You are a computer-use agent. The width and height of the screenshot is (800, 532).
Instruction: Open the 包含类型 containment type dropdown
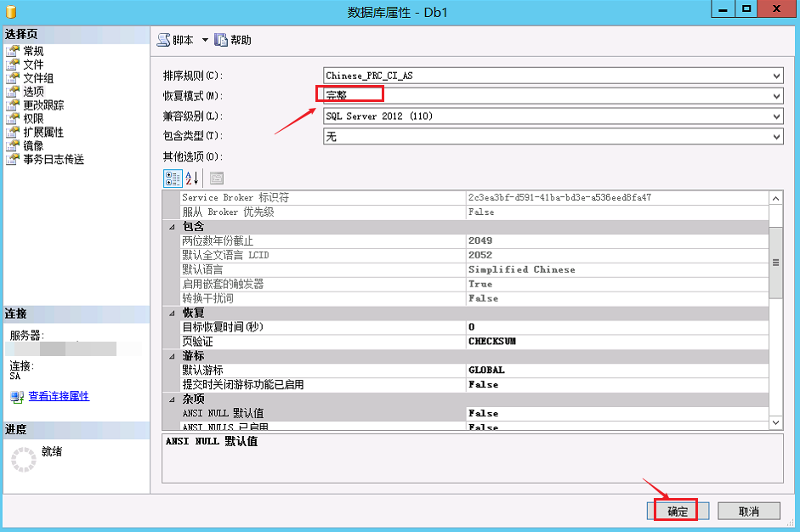(776, 137)
